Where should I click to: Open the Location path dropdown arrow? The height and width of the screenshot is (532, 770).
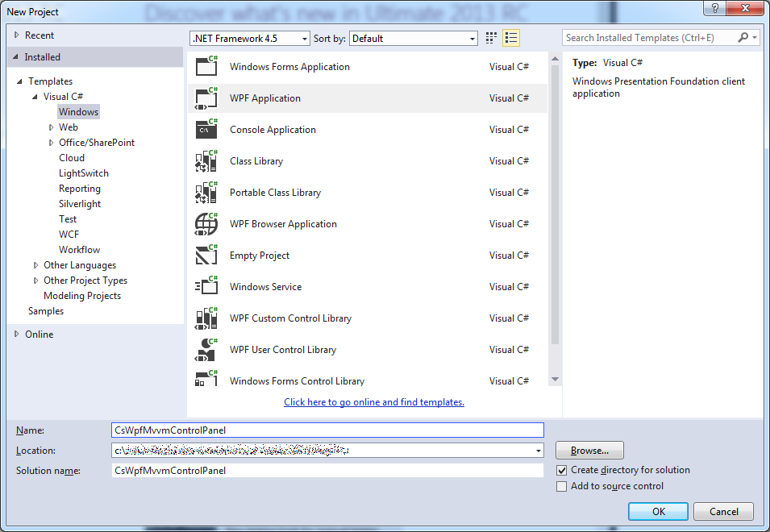coord(539,451)
